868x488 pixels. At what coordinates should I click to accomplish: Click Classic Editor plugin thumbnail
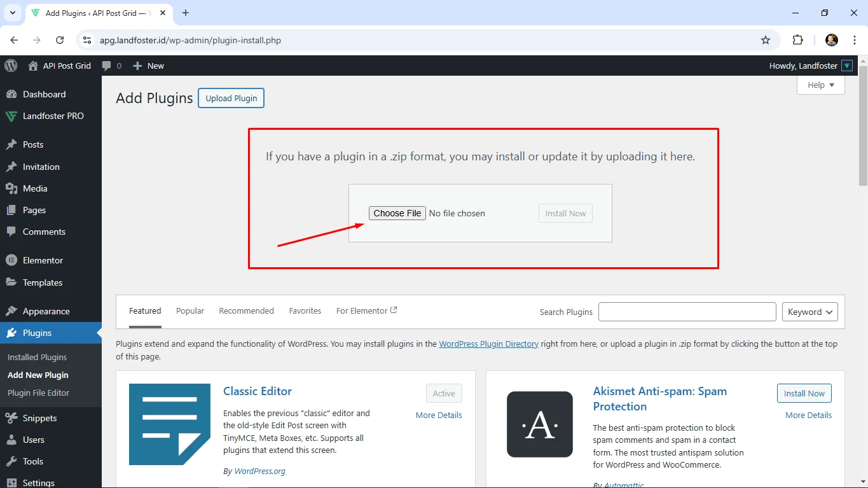pos(170,424)
